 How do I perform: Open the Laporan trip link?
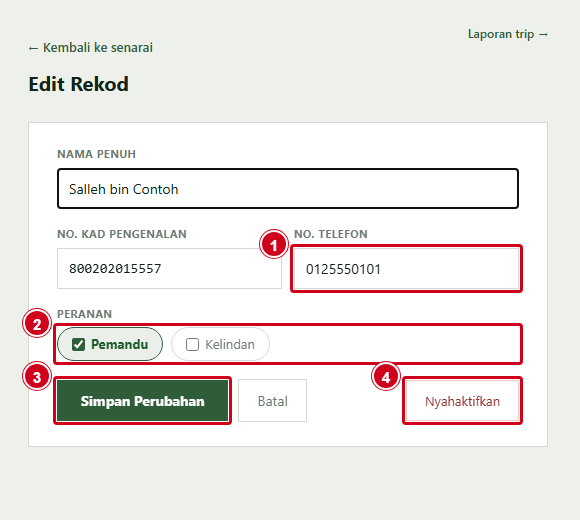point(508,34)
